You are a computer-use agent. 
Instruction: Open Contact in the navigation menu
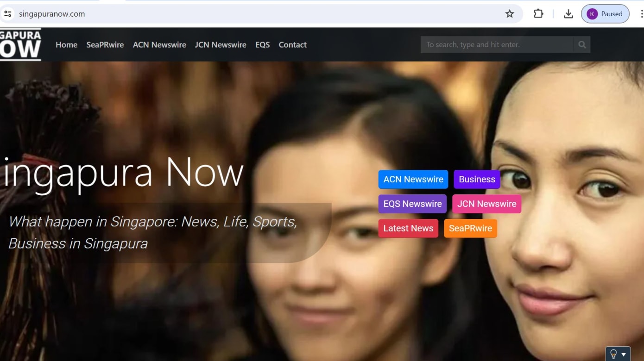(292, 45)
